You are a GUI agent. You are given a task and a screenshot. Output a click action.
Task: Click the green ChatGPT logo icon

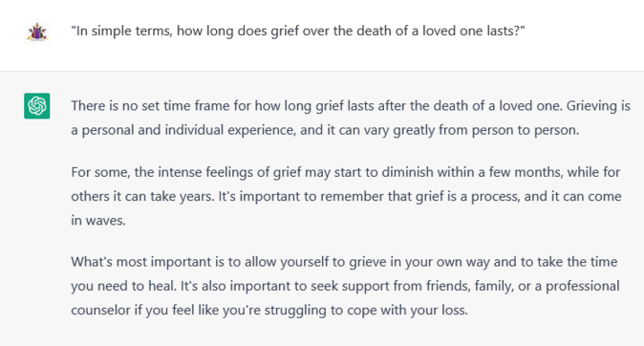pyautogui.click(x=37, y=105)
